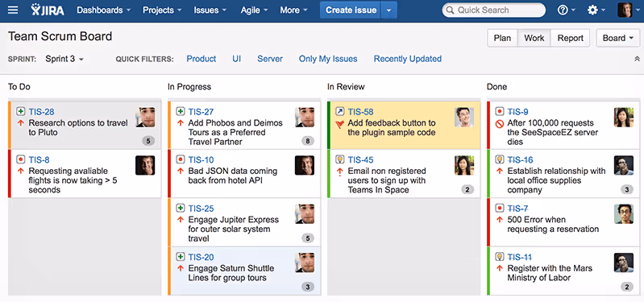This screenshot has height=302, width=644.
Task: Click the story type icon on TIS-20
Action: [181, 256]
